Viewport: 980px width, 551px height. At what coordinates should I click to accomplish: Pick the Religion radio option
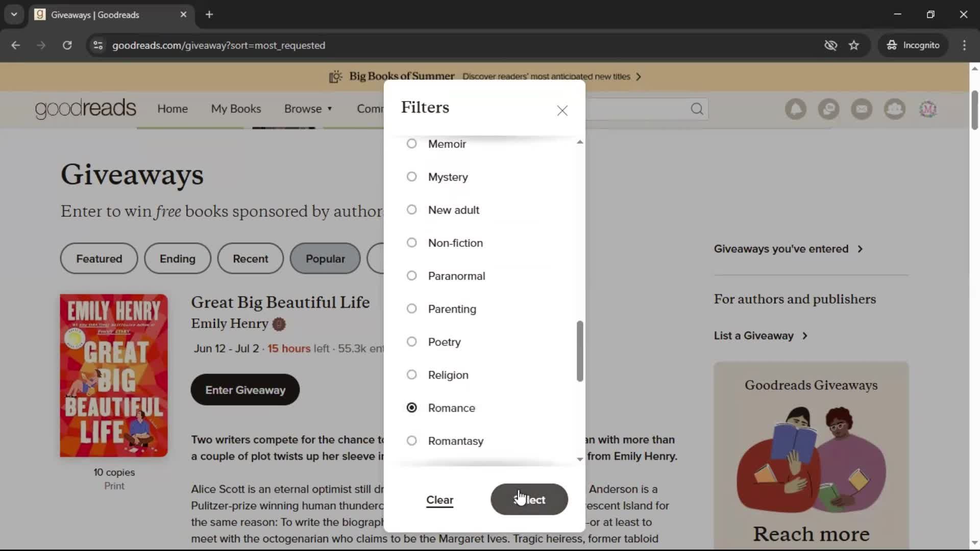(x=411, y=374)
